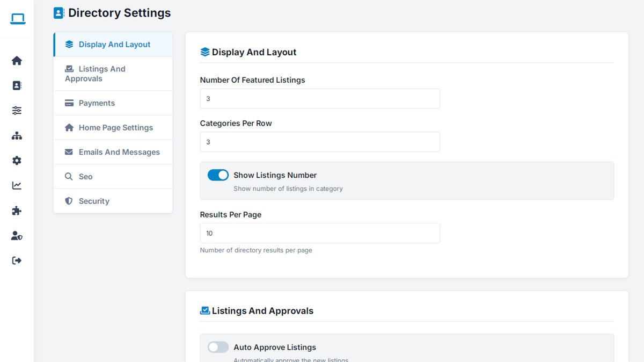644x362 pixels.
Task: Focus the Categories Per Row field
Action: (320, 142)
